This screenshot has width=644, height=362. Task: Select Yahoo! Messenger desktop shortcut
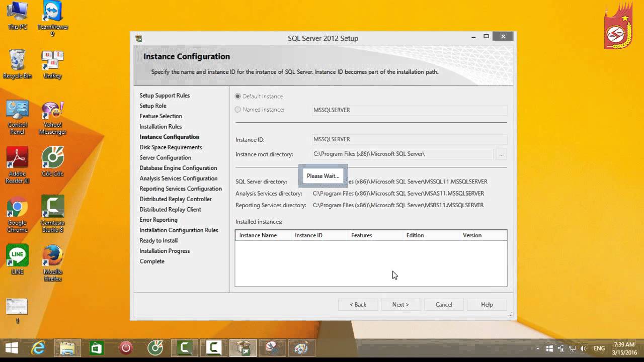pyautogui.click(x=52, y=118)
